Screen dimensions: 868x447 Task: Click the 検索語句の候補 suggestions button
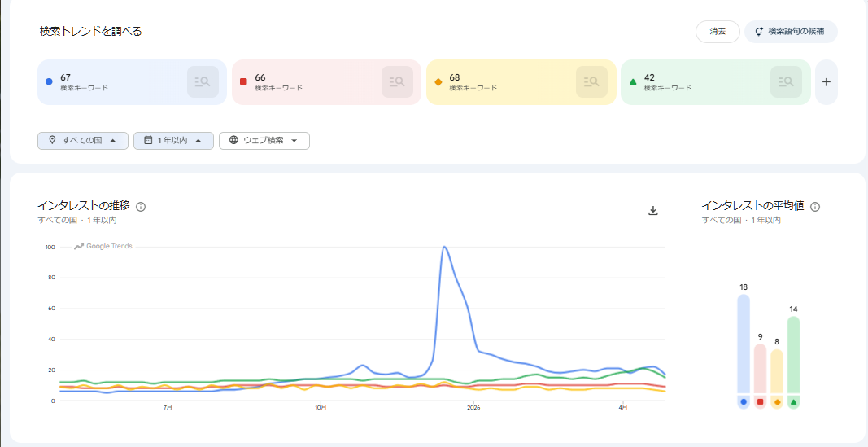[x=791, y=32]
